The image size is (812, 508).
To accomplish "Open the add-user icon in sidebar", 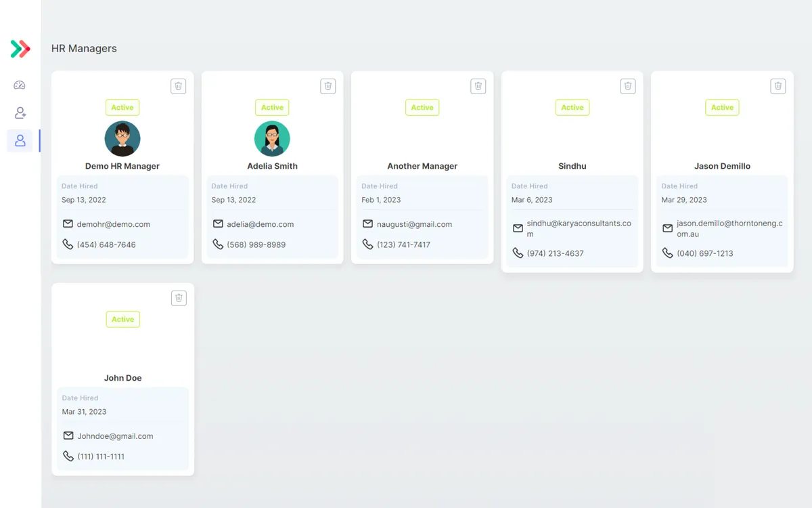I will coord(20,113).
